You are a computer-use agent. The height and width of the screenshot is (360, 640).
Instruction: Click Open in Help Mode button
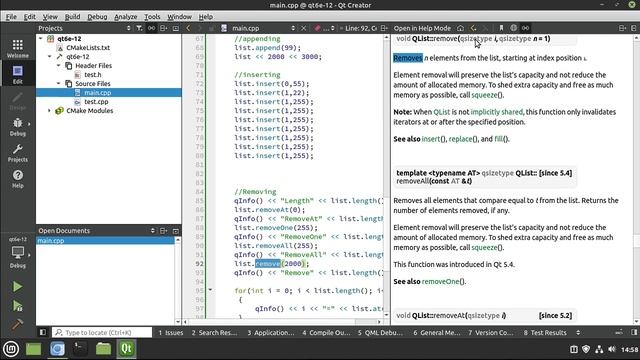pos(422,28)
